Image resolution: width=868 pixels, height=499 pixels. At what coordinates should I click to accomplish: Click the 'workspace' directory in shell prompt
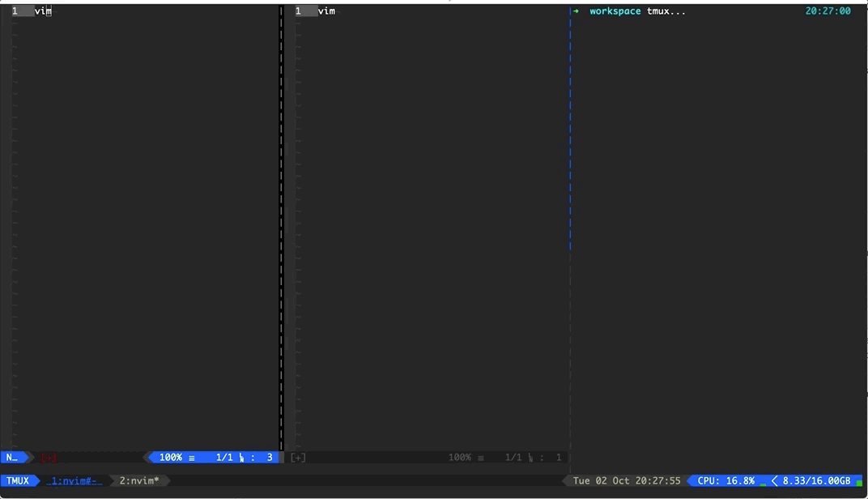pyautogui.click(x=615, y=11)
